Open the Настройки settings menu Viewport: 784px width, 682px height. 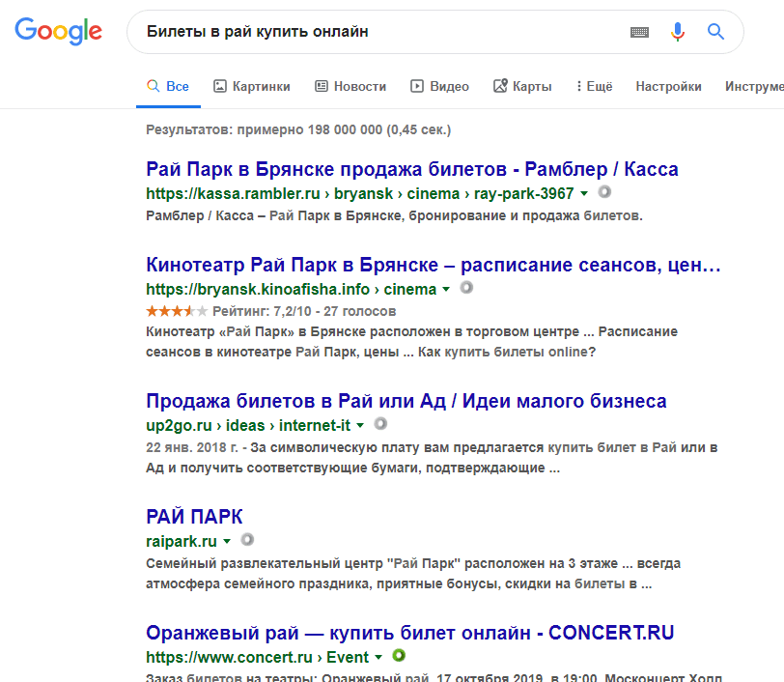[668, 86]
